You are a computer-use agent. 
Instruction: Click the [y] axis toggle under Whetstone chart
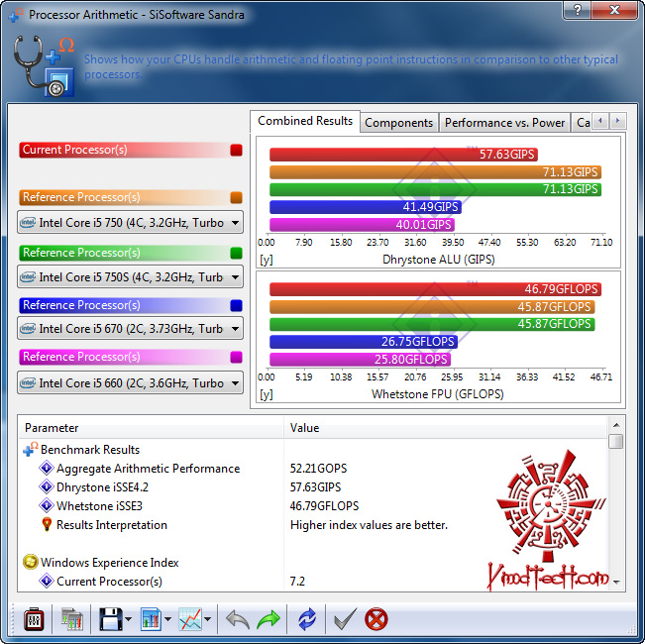[x=266, y=394]
